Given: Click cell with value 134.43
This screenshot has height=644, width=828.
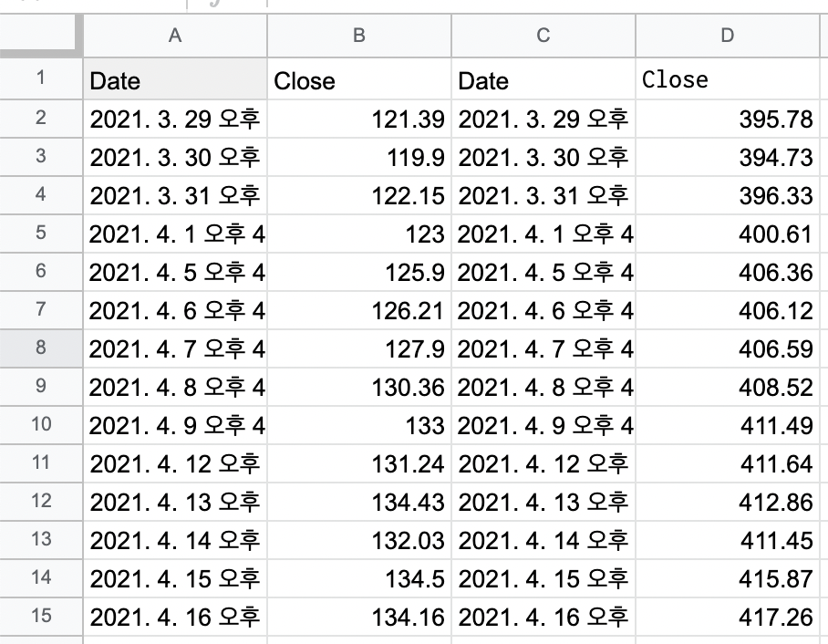Looking at the screenshot, I should coord(359,502).
